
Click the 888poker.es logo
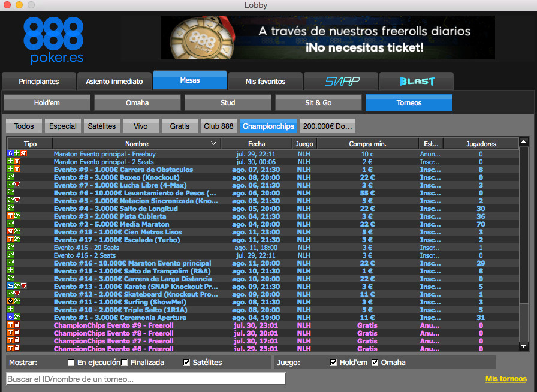click(53, 40)
